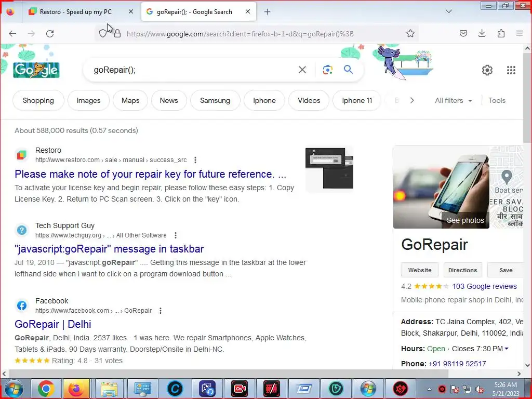Screen dimensions: 532x399
Task: Close the goRepair Google Search tab
Action: tap(248, 11)
